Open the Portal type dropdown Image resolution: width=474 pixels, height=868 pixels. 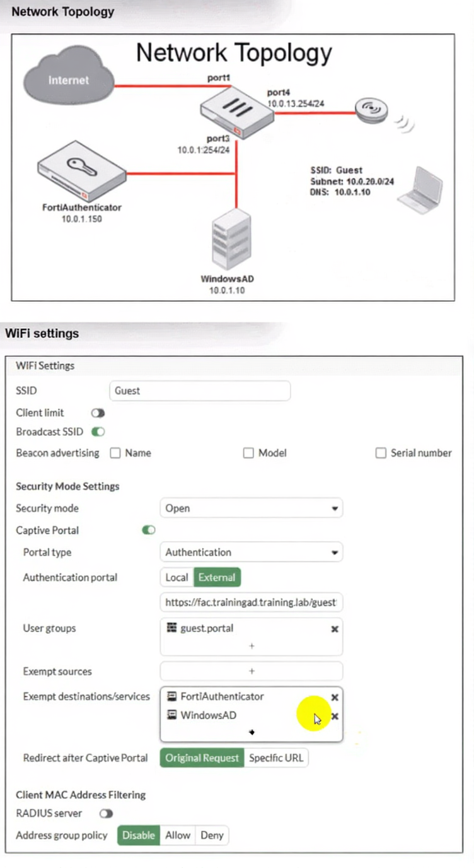[x=251, y=553]
